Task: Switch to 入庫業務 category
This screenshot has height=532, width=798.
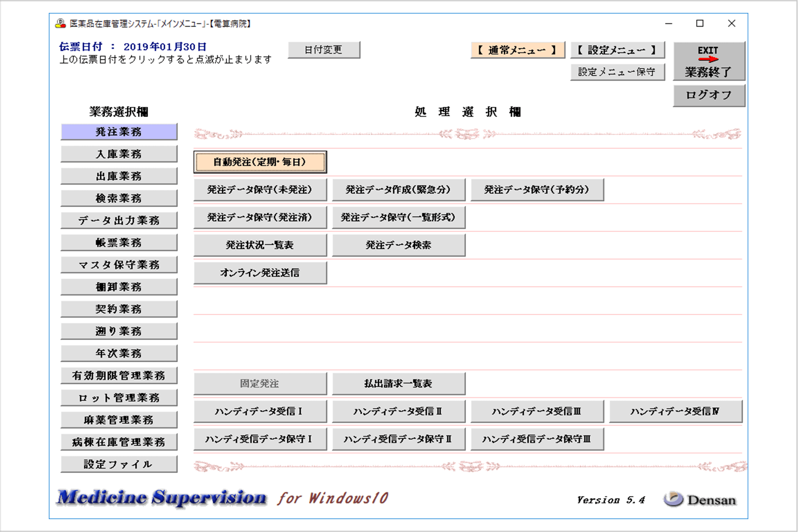Action: click(x=118, y=153)
